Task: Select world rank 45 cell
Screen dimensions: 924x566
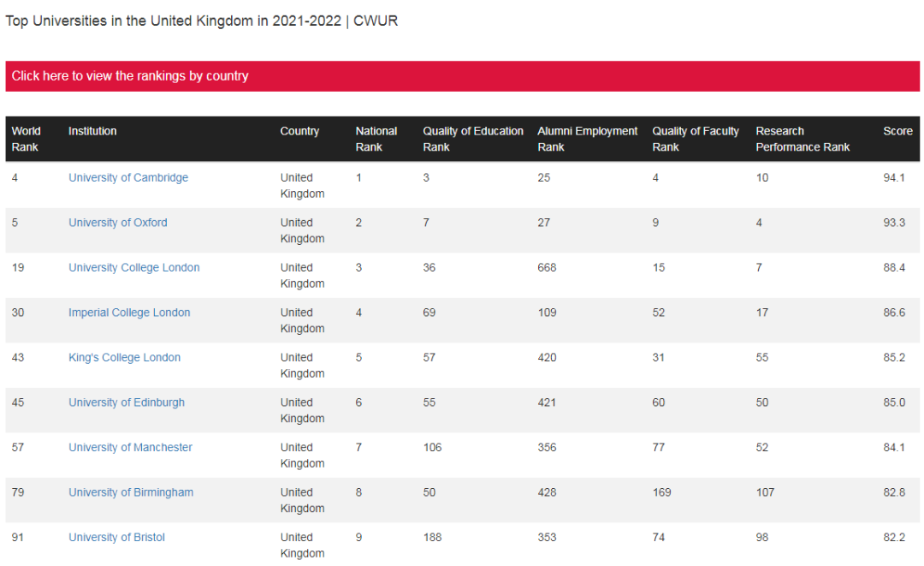Action: (x=18, y=402)
